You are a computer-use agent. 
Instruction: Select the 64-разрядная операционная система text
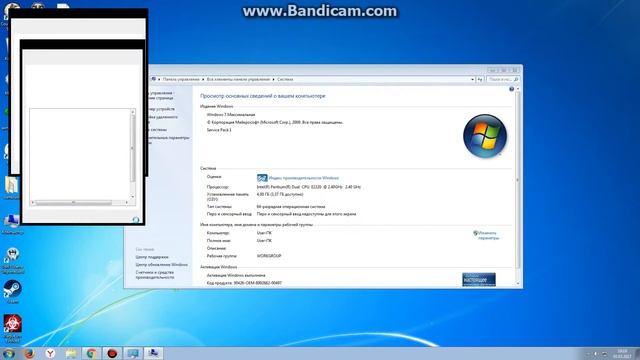(x=291, y=207)
